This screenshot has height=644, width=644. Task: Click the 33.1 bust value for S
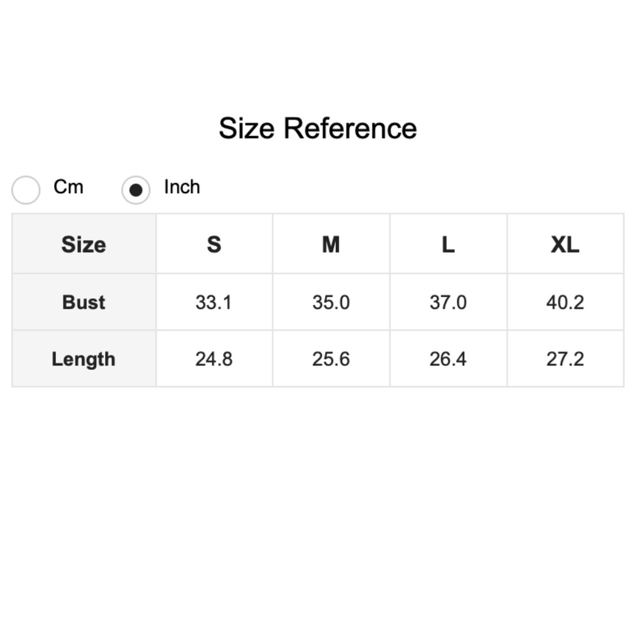coord(214,302)
